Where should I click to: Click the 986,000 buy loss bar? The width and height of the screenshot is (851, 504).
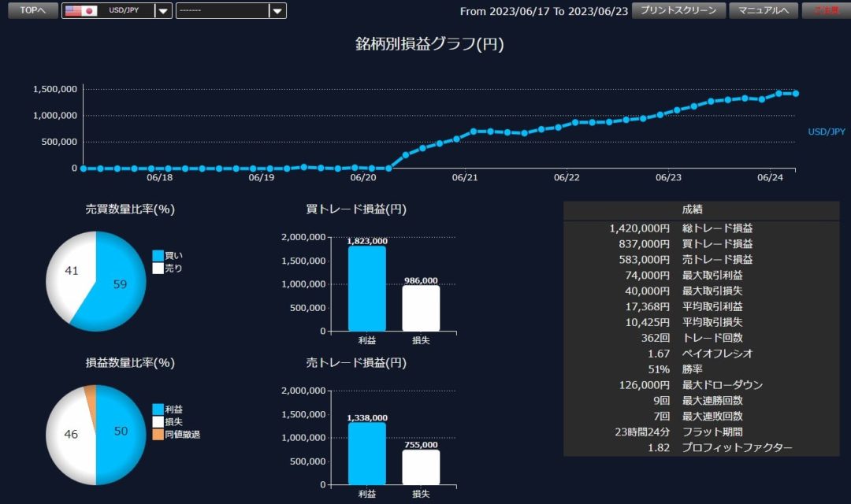(421, 308)
